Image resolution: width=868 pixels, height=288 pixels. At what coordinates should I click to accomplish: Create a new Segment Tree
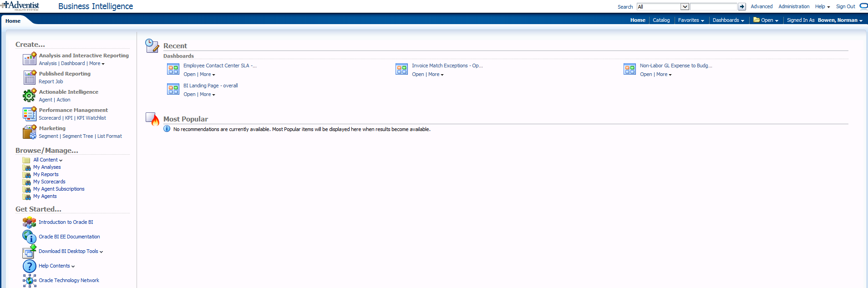(x=77, y=136)
